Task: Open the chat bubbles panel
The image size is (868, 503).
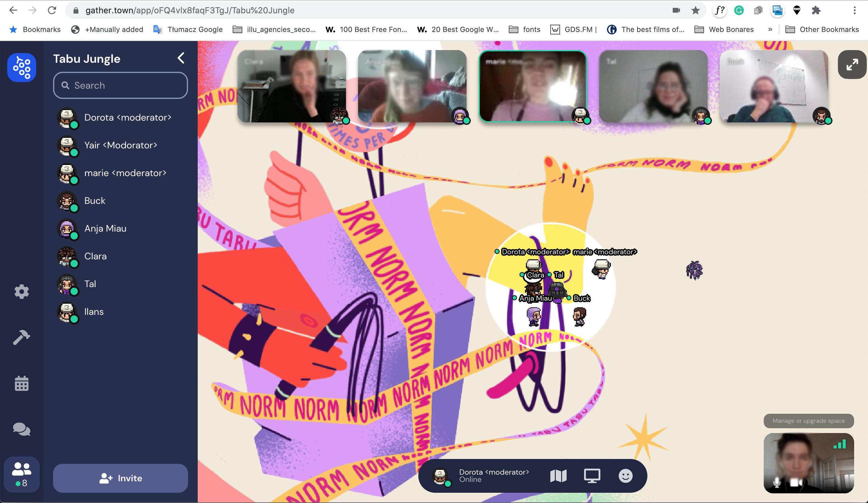Action: click(x=22, y=429)
